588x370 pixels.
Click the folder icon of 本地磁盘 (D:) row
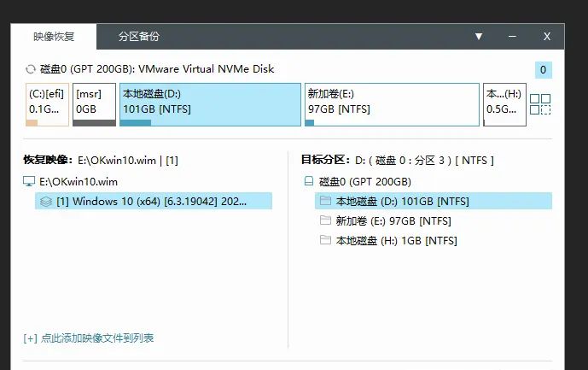pos(325,201)
